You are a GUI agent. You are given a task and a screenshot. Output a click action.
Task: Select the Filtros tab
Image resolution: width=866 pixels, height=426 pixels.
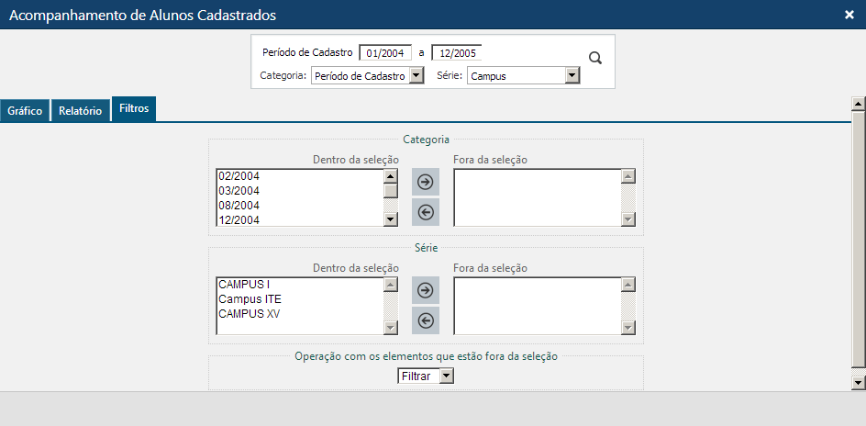pos(134,108)
